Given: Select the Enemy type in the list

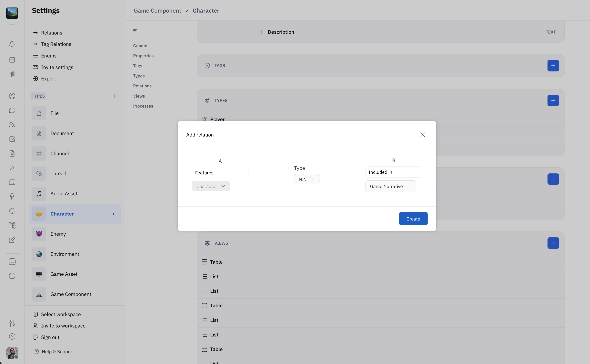Looking at the screenshot, I should pyautogui.click(x=58, y=234).
